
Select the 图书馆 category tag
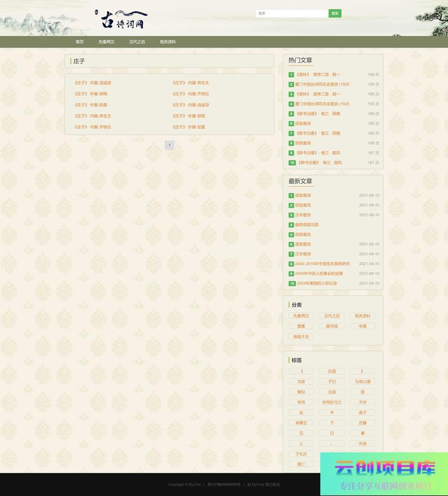[332, 326]
